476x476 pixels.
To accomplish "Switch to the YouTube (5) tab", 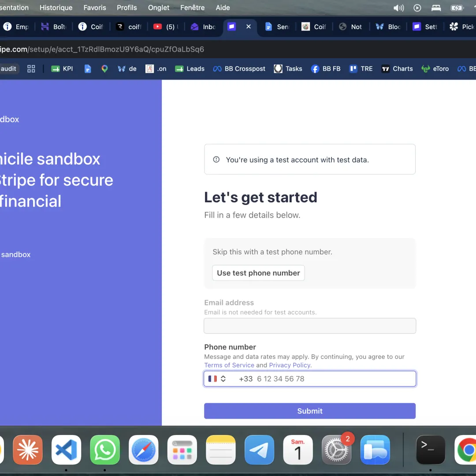I will pos(166,27).
